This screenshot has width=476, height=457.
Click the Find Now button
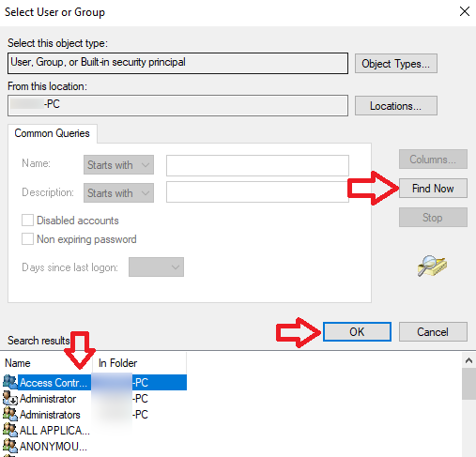(x=433, y=189)
